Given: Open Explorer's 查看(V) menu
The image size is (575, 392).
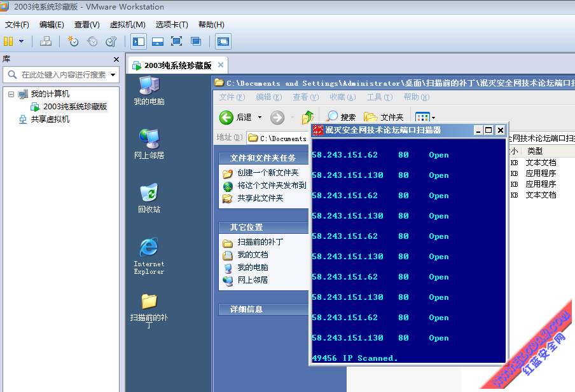Looking at the screenshot, I should [306, 97].
